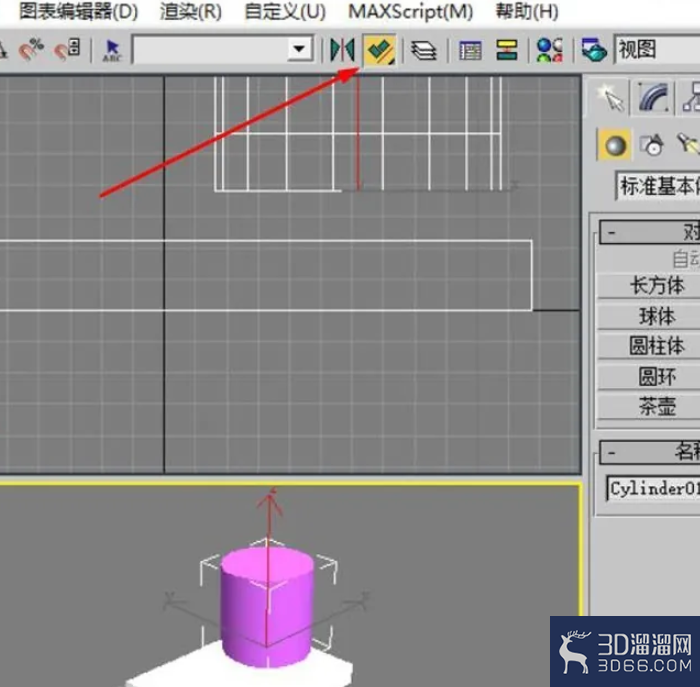The image size is (700, 687).
Task: Open the Material Editor icon
Action: tap(550, 50)
